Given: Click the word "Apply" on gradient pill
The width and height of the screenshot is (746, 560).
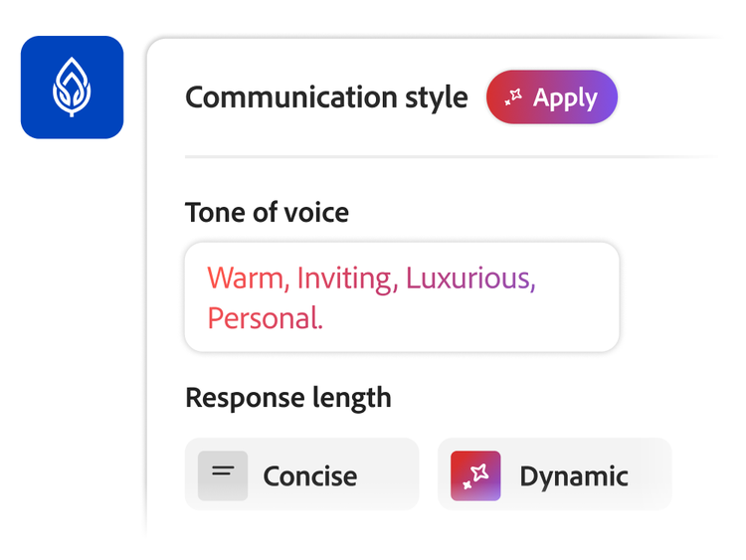Looking at the screenshot, I should point(565,97).
